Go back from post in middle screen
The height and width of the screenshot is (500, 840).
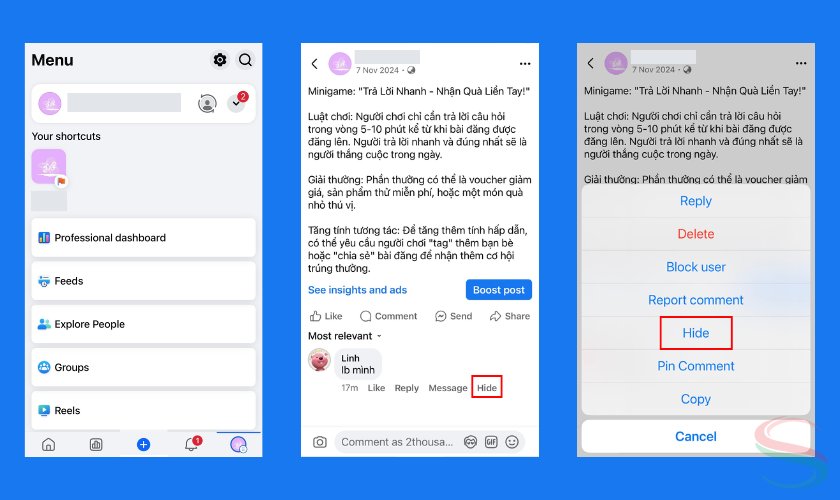[314, 64]
